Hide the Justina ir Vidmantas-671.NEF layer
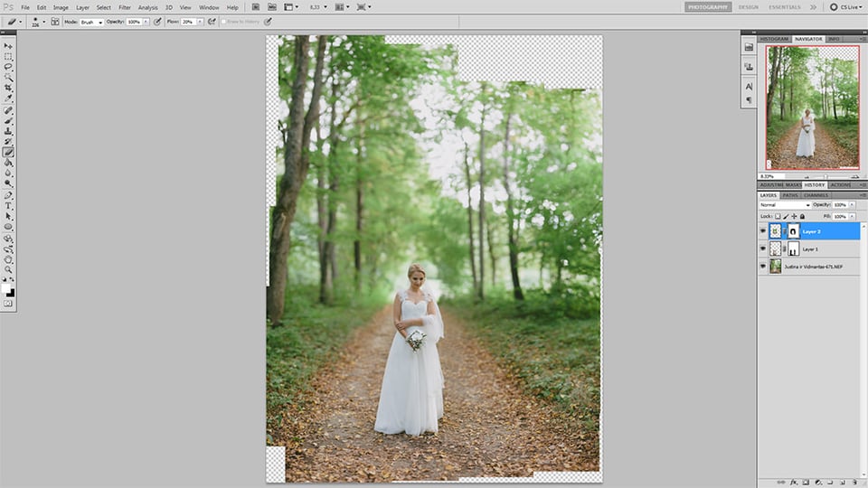The height and width of the screenshot is (488, 868). tap(763, 267)
